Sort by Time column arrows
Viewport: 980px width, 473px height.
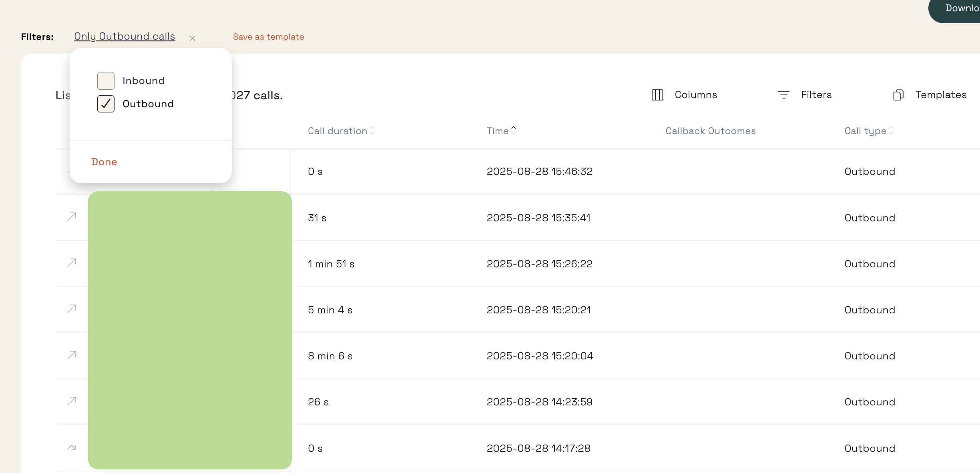pyautogui.click(x=514, y=130)
